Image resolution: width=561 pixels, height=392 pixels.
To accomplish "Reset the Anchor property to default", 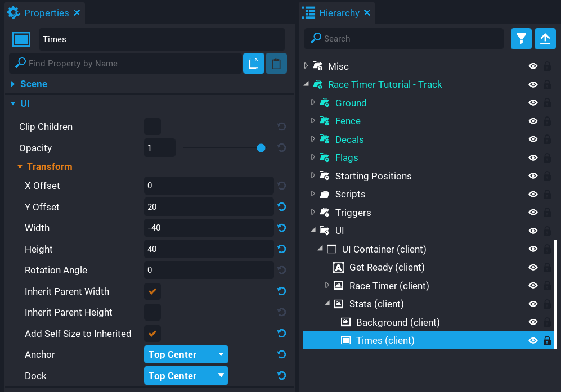I will click(282, 354).
